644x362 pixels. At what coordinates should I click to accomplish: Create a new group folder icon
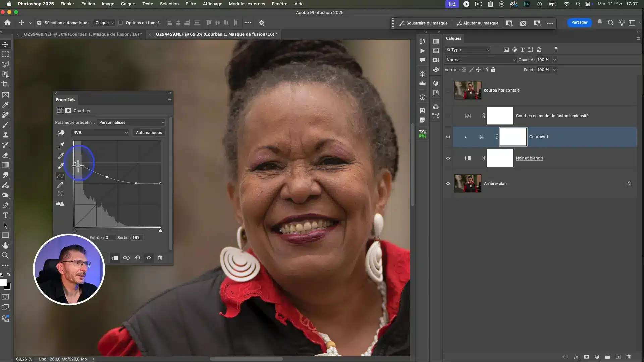[607, 357]
